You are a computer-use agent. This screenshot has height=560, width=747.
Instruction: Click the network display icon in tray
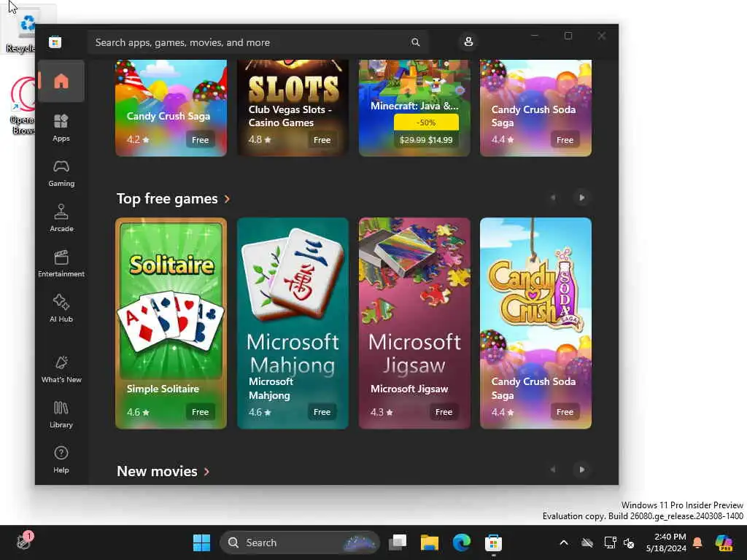610,542
